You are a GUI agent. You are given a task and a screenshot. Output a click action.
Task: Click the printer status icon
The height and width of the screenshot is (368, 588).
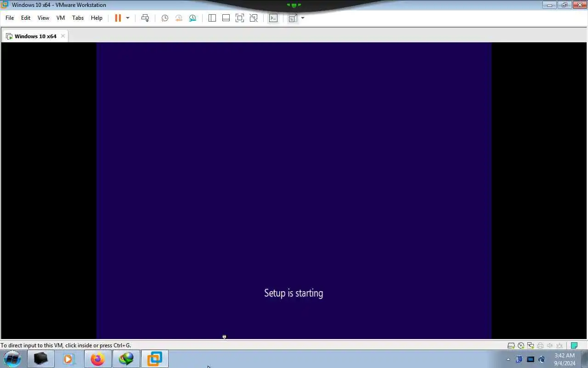540,345
